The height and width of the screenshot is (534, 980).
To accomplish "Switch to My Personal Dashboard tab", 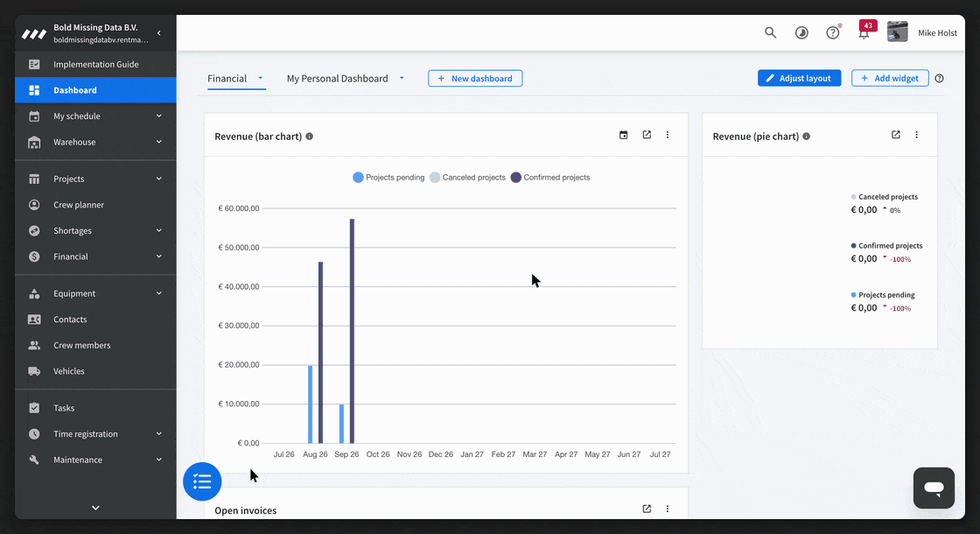I will [338, 78].
